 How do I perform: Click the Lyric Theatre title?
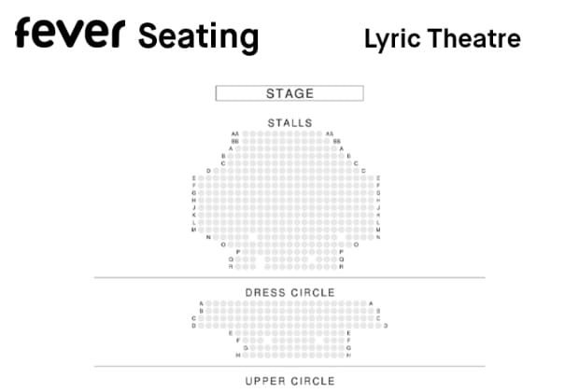point(443,39)
